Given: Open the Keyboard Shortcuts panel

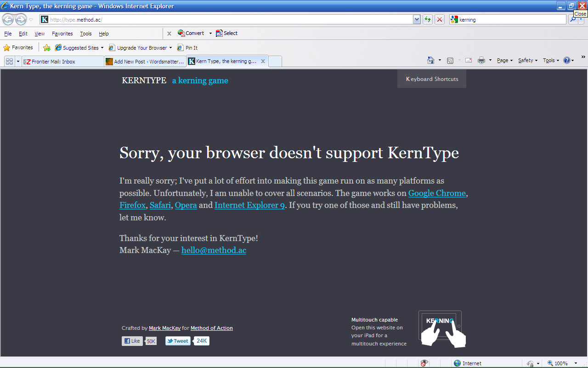Looking at the screenshot, I should [432, 79].
